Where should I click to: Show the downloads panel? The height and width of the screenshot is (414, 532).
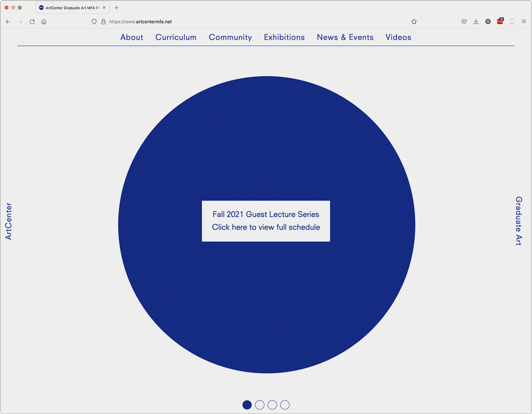click(476, 22)
